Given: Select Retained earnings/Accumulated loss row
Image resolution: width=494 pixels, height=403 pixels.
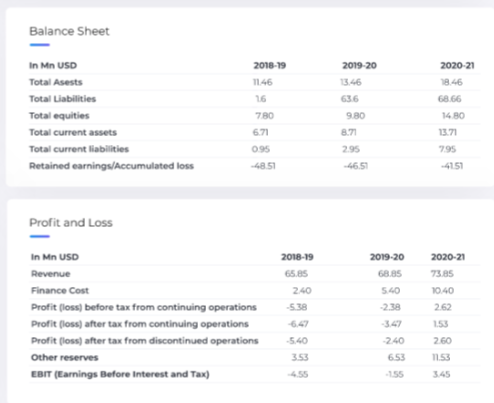Looking at the screenshot, I should click(255, 166).
